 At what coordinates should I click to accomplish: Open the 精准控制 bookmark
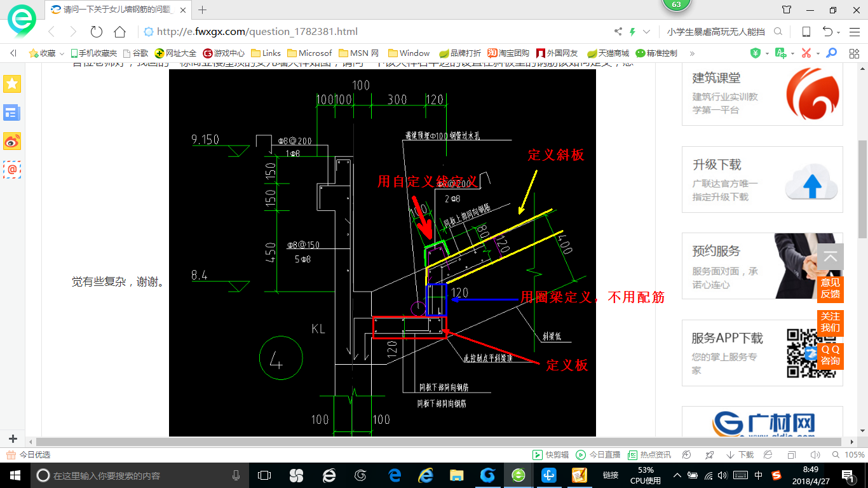click(656, 53)
